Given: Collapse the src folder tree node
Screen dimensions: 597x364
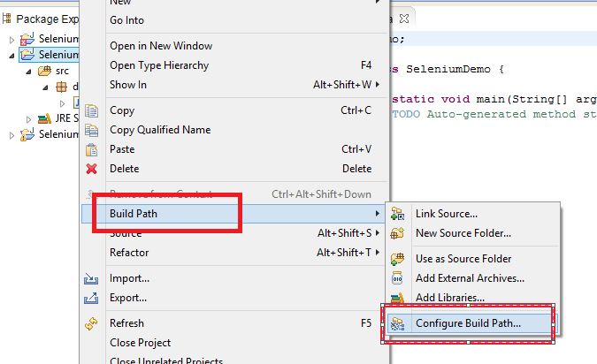Looking at the screenshot, I should point(28,72).
